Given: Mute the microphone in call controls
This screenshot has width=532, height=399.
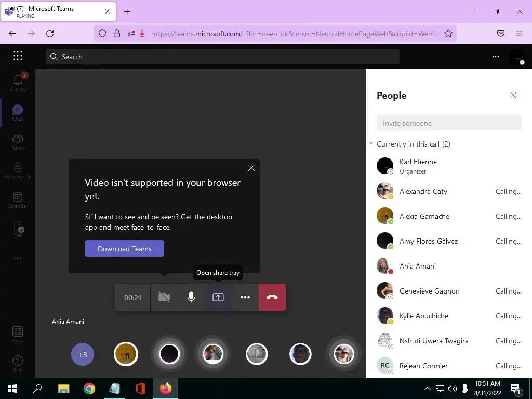Looking at the screenshot, I should click(x=191, y=297).
